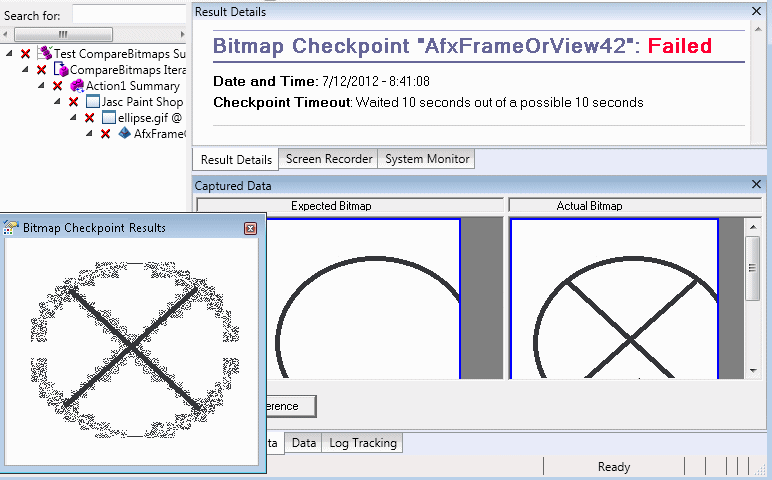Image resolution: width=772 pixels, height=480 pixels.
Task: Click the Jasc Paint Shop window icon
Action: [93, 102]
